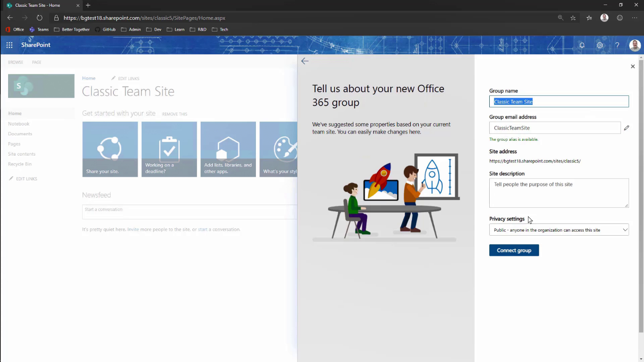644x362 pixels.
Task: Open the Better Together bookmark folder
Action: click(72, 30)
